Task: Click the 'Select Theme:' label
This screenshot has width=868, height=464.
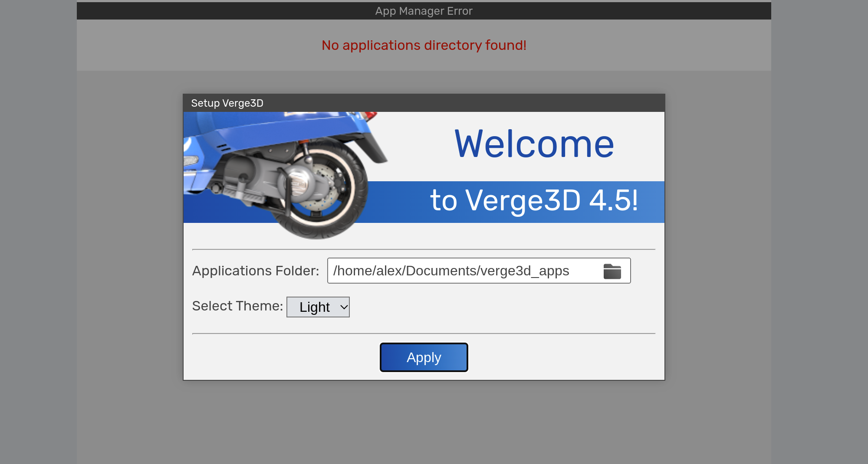Action: coord(237,306)
